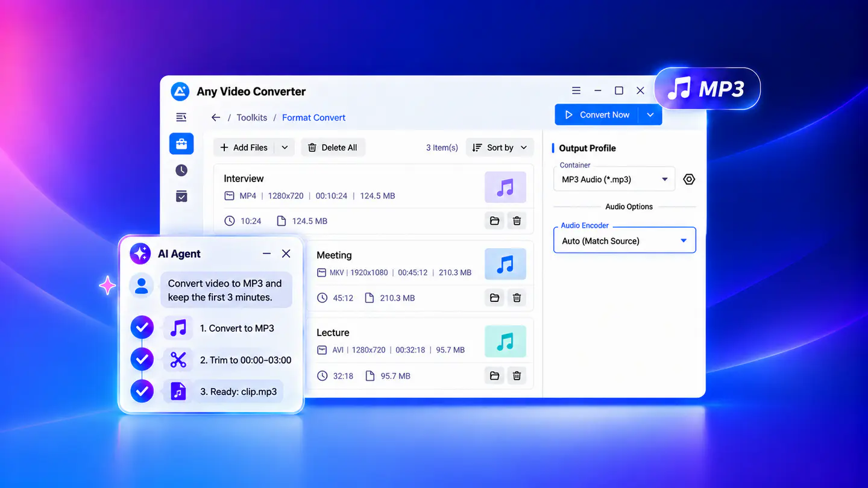
Task: Open the Sort by dropdown
Action: point(500,148)
